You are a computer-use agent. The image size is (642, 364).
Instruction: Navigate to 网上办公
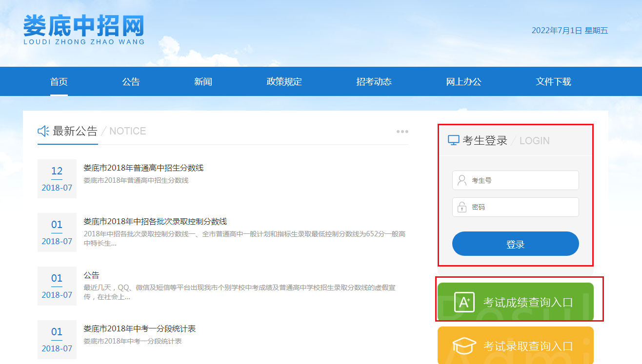464,82
